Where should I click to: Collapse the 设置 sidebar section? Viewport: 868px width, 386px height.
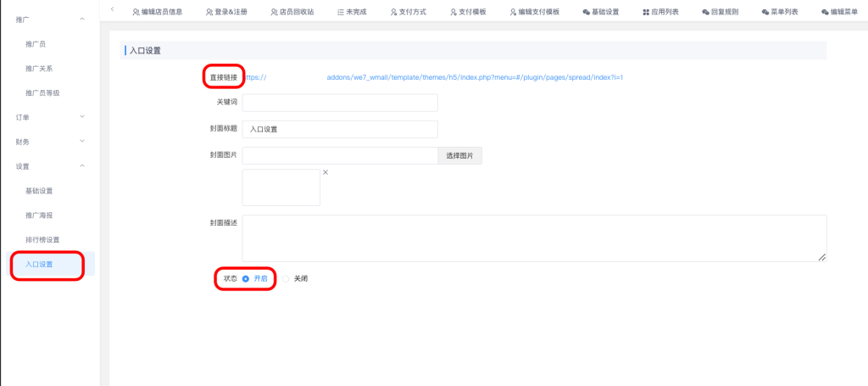tap(81, 166)
